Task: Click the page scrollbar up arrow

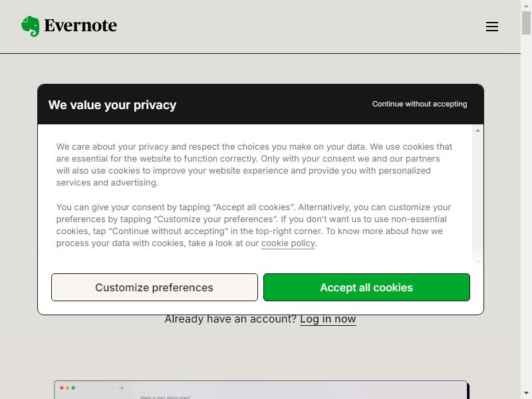Action: click(526, 6)
